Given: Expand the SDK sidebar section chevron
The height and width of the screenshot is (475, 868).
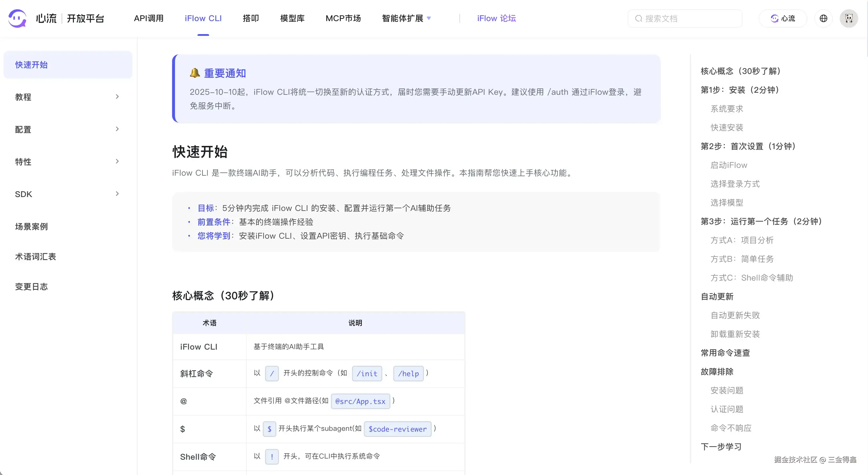Looking at the screenshot, I should [x=117, y=194].
